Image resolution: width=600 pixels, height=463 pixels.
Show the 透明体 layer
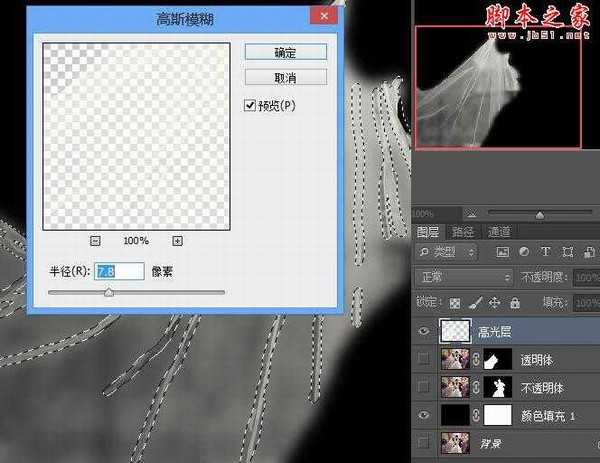tap(424, 357)
